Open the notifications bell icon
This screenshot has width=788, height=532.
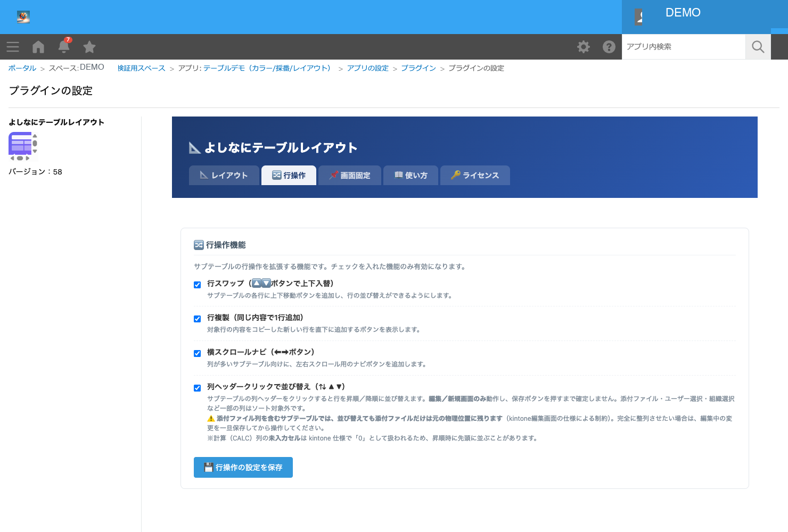point(64,46)
